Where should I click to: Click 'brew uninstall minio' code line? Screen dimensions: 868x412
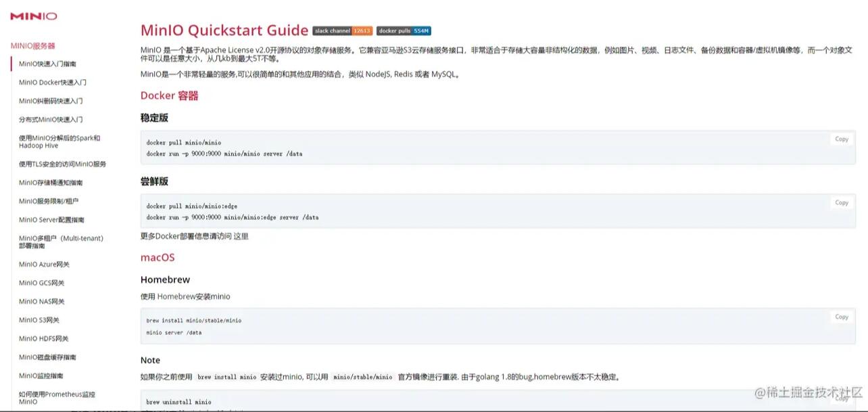[x=178, y=402]
